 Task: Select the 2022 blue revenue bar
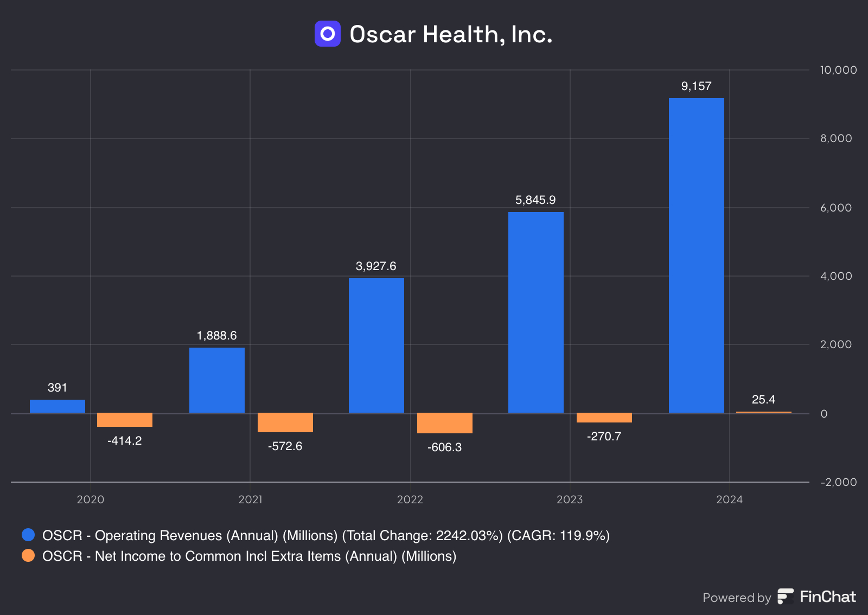(376, 345)
